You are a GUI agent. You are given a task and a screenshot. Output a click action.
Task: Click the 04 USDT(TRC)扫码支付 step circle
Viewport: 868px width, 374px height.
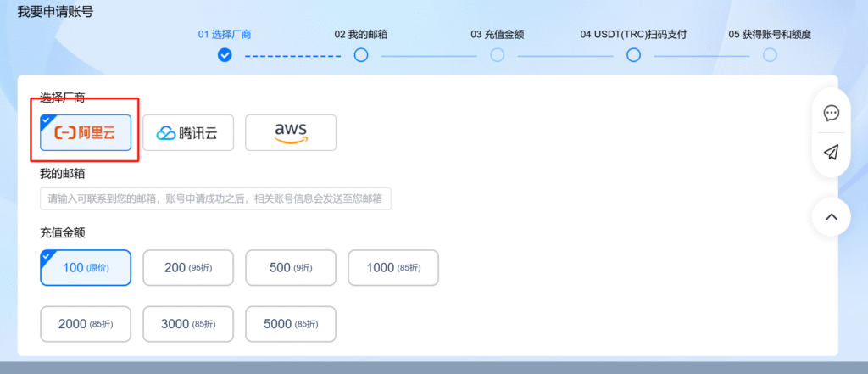(x=633, y=55)
